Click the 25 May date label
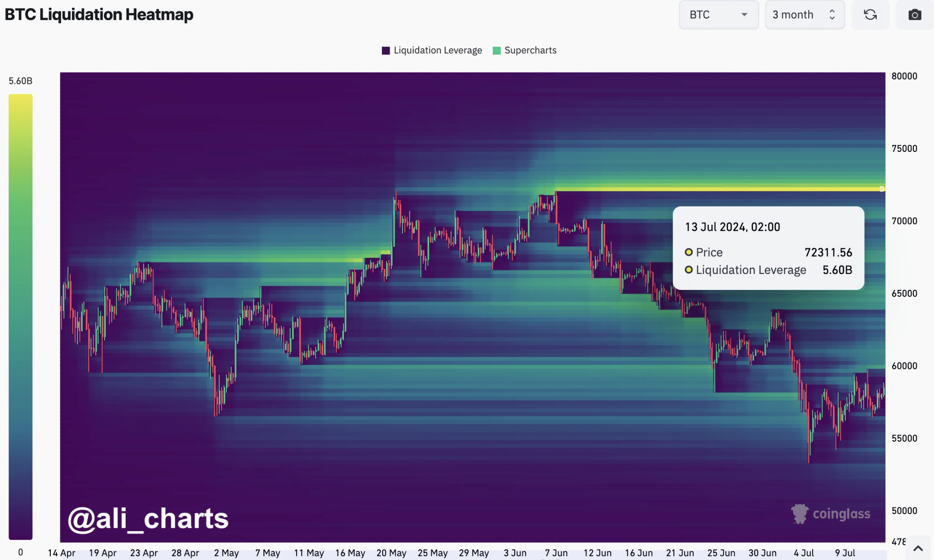The height and width of the screenshot is (560, 934). coord(433,553)
